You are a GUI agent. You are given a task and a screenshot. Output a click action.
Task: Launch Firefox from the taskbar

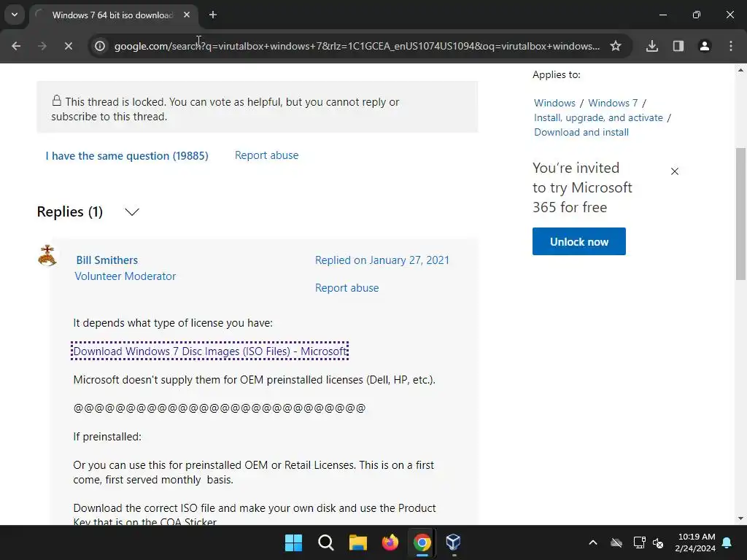(390, 542)
